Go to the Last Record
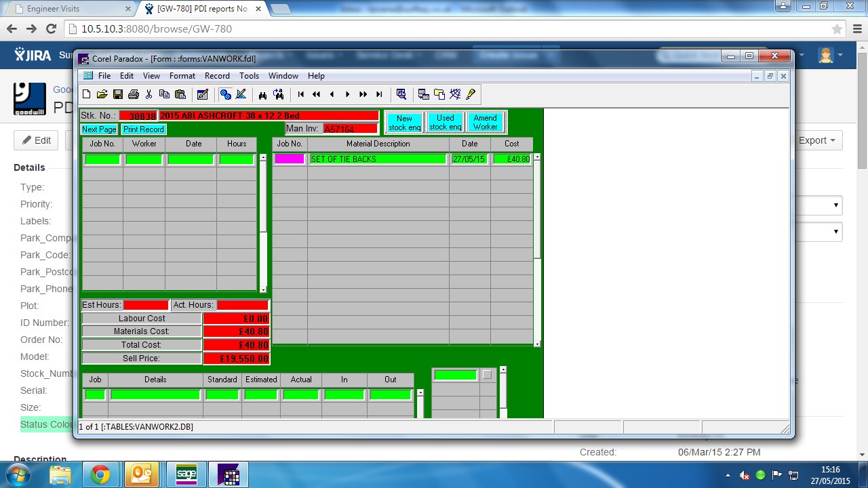This screenshot has width=868, height=488. click(x=378, y=94)
